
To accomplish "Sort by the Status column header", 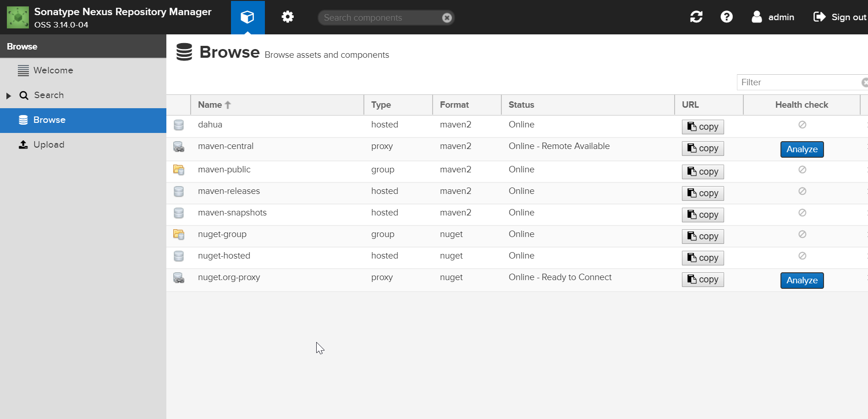I will point(588,105).
